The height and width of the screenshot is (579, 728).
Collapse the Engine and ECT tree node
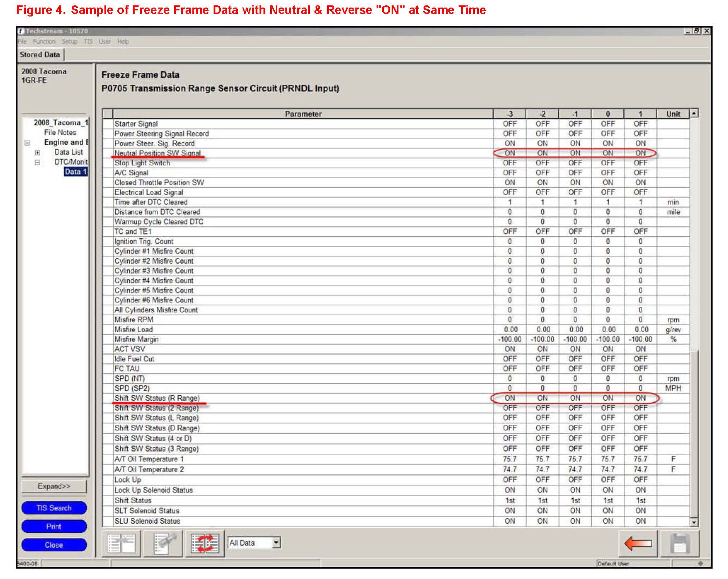point(27,143)
